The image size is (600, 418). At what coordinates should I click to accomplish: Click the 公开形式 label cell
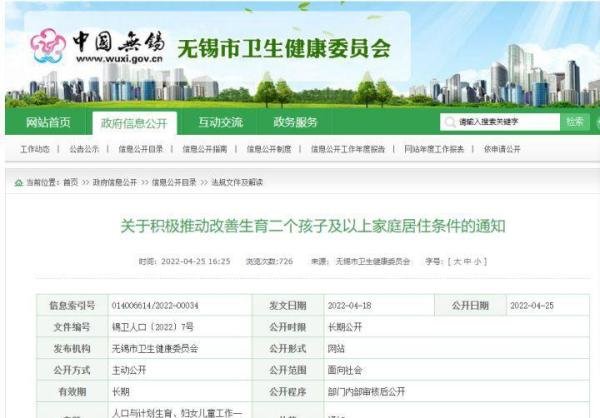pyautogui.click(x=288, y=348)
